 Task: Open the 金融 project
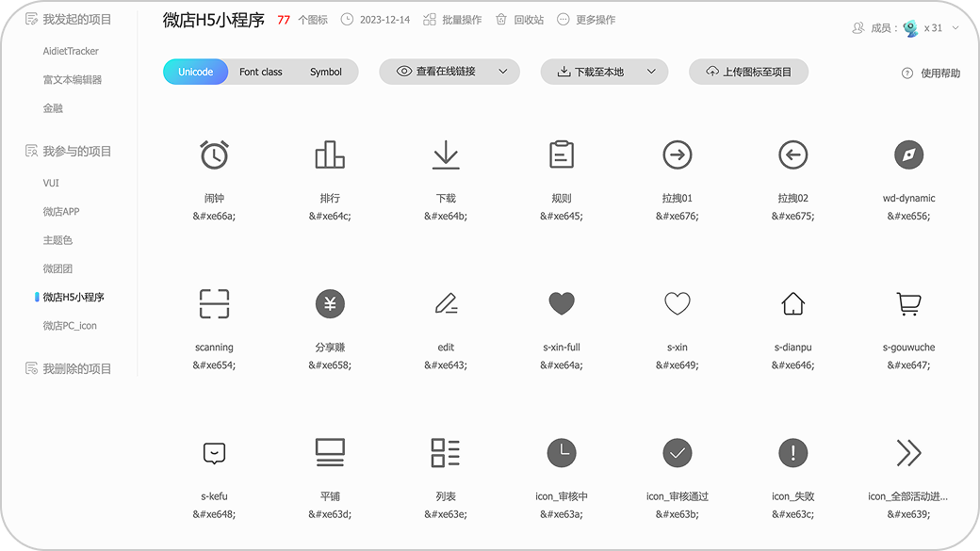point(53,108)
